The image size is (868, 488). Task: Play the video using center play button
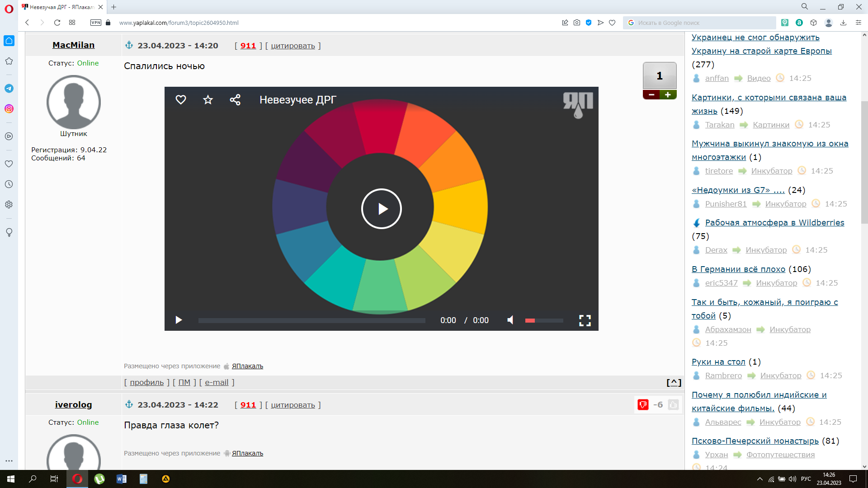coord(382,209)
